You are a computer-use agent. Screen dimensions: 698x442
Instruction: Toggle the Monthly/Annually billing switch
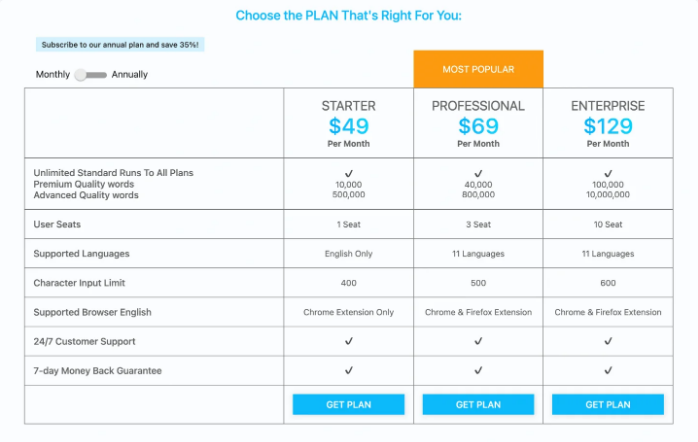pos(91,75)
